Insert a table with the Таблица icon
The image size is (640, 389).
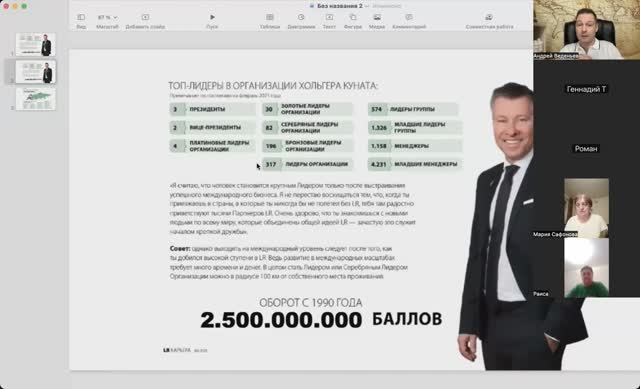coord(270,17)
